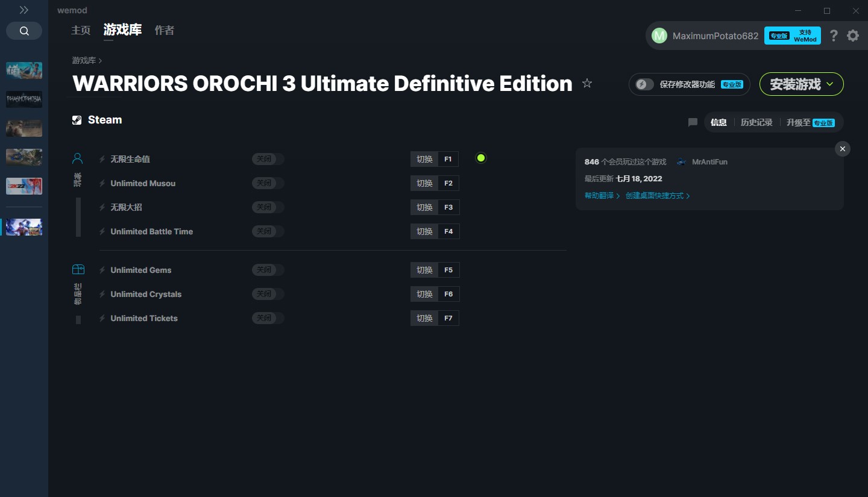Click the F4 切换 hotkey button

(435, 231)
